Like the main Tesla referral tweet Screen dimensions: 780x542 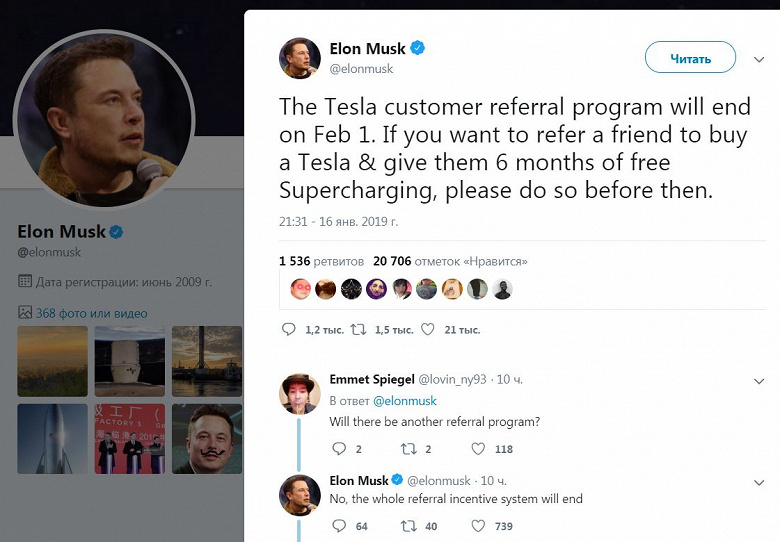point(428,329)
